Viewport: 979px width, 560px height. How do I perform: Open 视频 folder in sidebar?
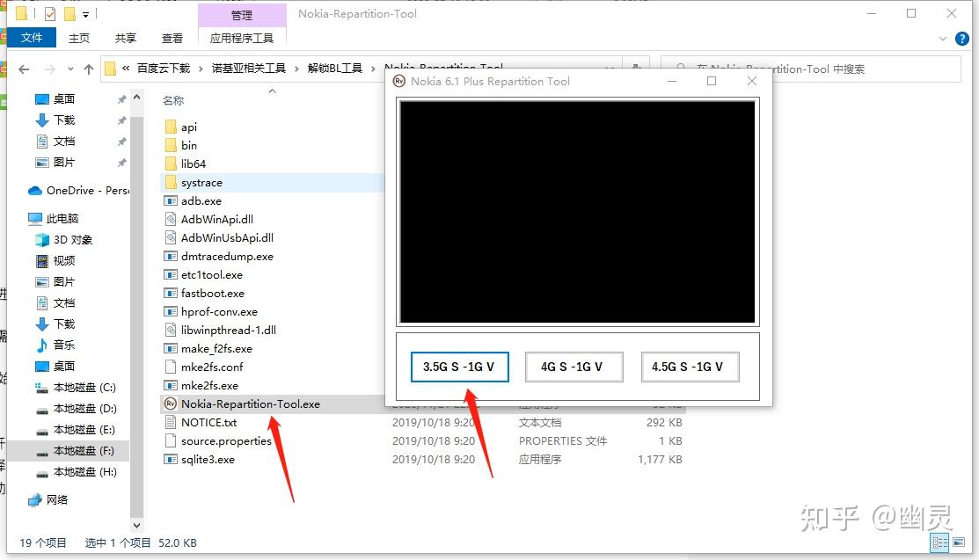[55, 261]
